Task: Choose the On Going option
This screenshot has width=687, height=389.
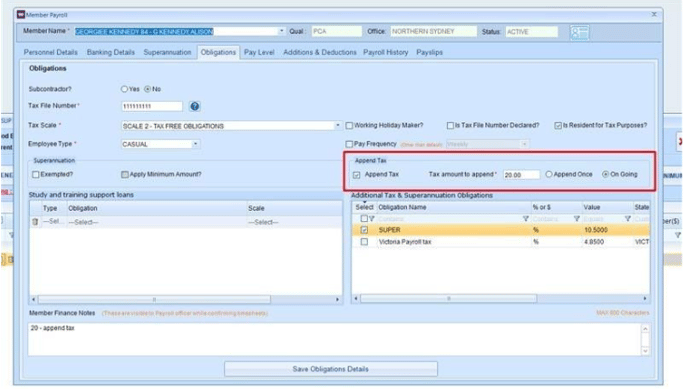Action: (606, 174)
